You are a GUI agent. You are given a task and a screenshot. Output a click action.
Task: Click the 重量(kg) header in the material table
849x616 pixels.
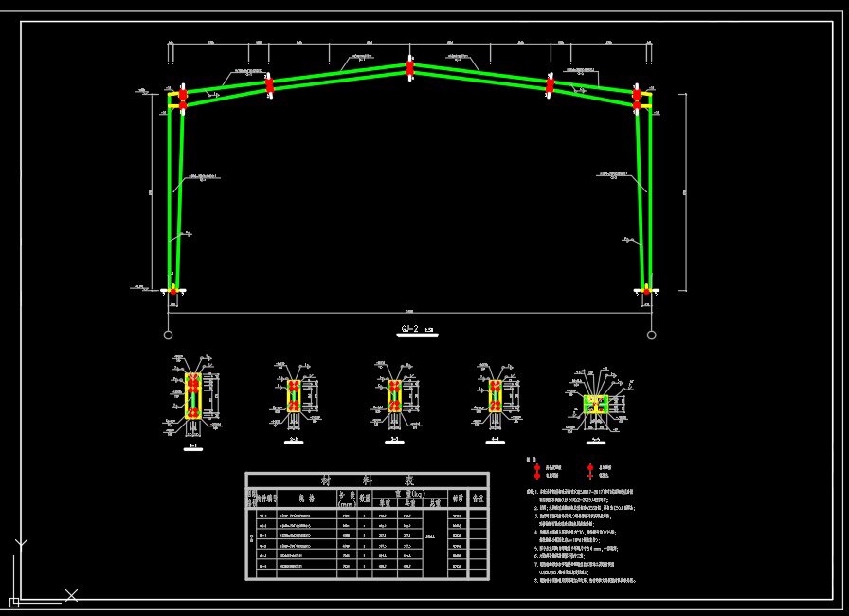(409, 494)
